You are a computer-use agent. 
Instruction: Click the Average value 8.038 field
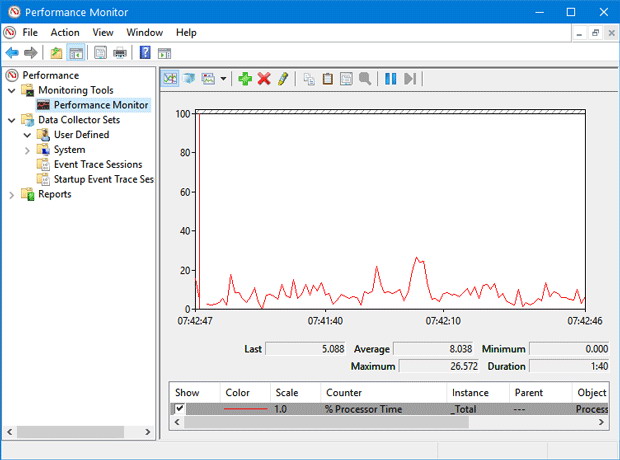433,349
